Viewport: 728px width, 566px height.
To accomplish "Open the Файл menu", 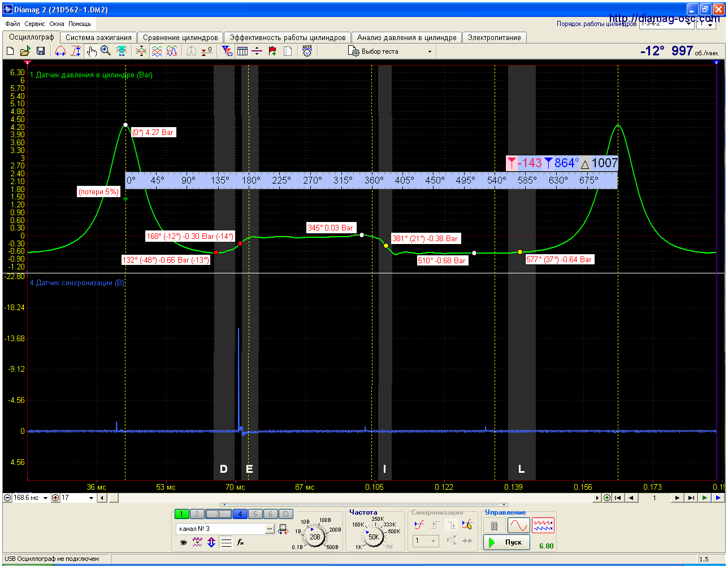I will point(12,24).
